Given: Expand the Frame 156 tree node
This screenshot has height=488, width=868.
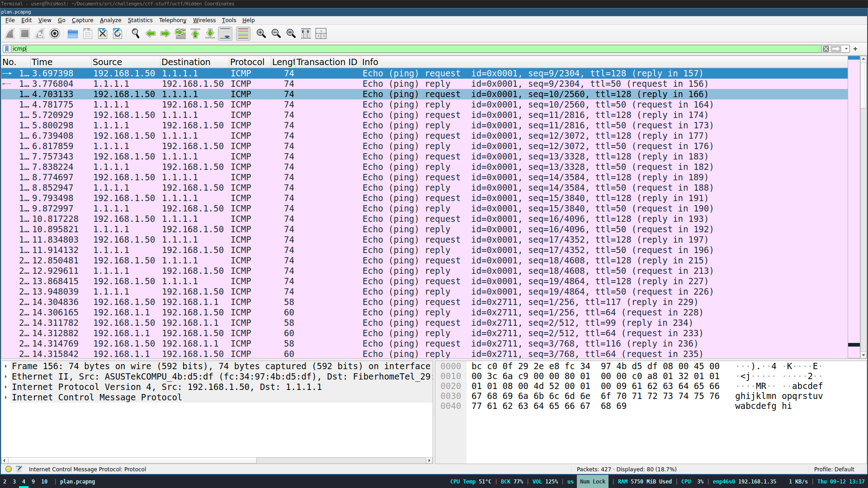Looking at the screenshot, I should 6,366.
